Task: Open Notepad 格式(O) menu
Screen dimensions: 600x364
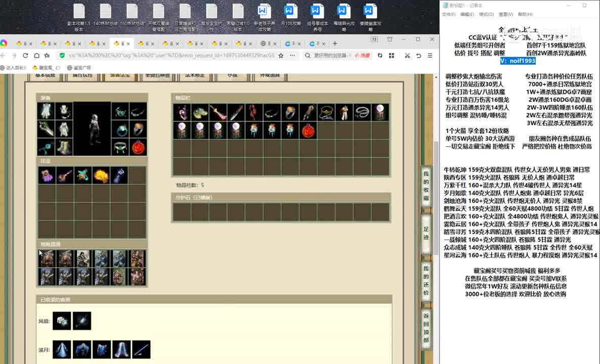Action: pos(486,14)
